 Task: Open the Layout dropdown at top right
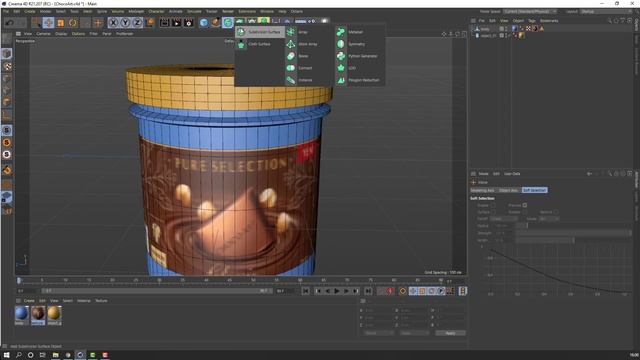[x=605, y=11]
